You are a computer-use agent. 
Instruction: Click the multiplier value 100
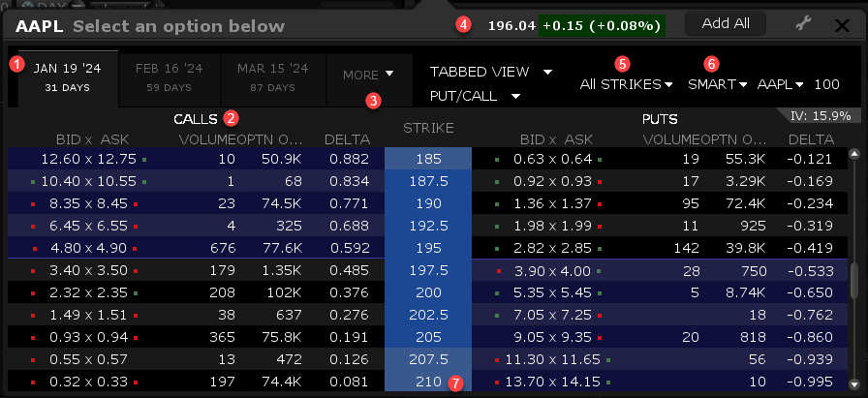(x=826, y=84)
